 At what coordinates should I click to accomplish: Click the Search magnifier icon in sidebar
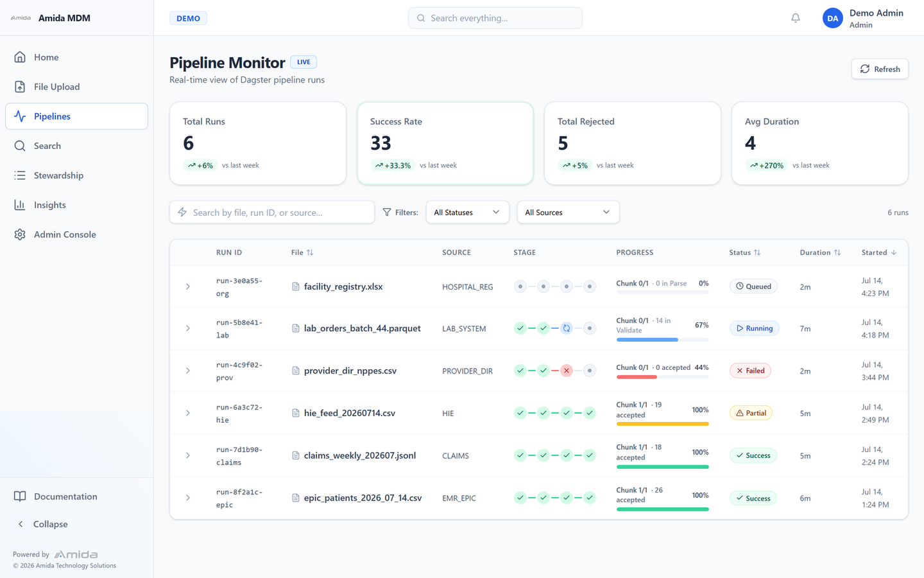(x=20, y=146)
